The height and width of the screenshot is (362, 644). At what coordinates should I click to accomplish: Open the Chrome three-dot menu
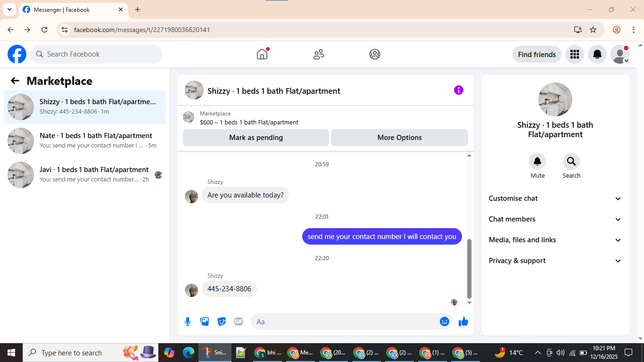coord(633,30)
